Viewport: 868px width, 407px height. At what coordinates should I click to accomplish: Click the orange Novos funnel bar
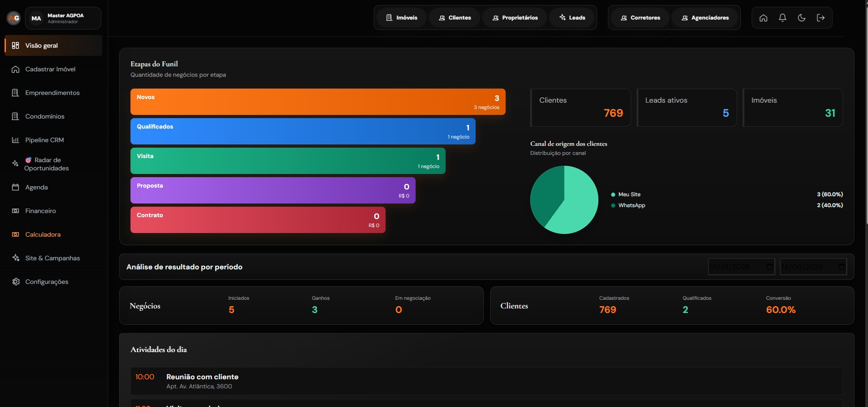[x=318, y=102]
